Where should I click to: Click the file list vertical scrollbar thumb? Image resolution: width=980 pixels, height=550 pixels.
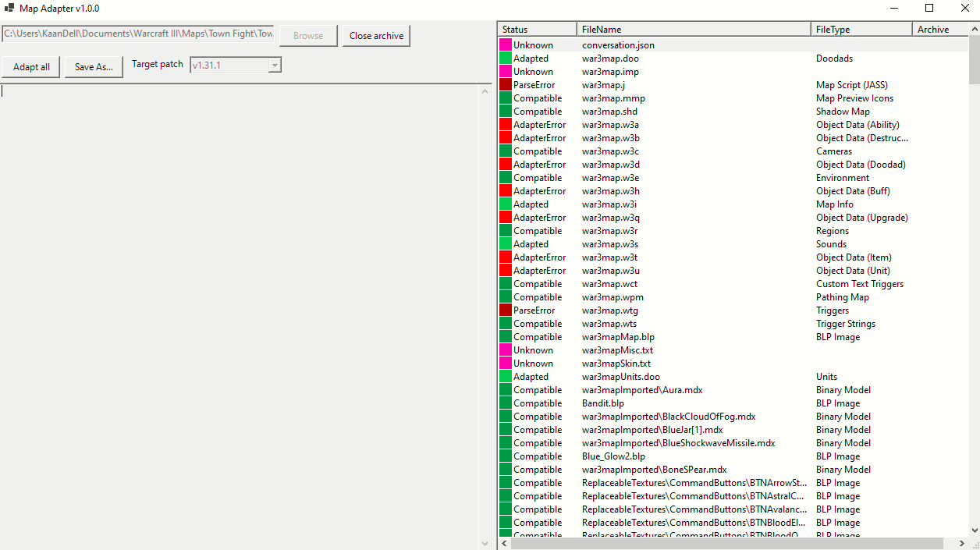[975, 59]
